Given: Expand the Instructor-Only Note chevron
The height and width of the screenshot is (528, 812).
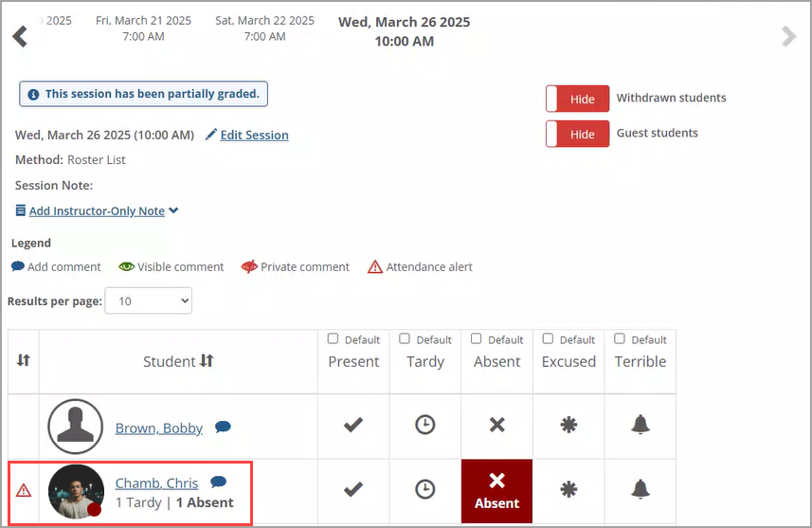Looking at the screenshot, I should click(173, 210).
